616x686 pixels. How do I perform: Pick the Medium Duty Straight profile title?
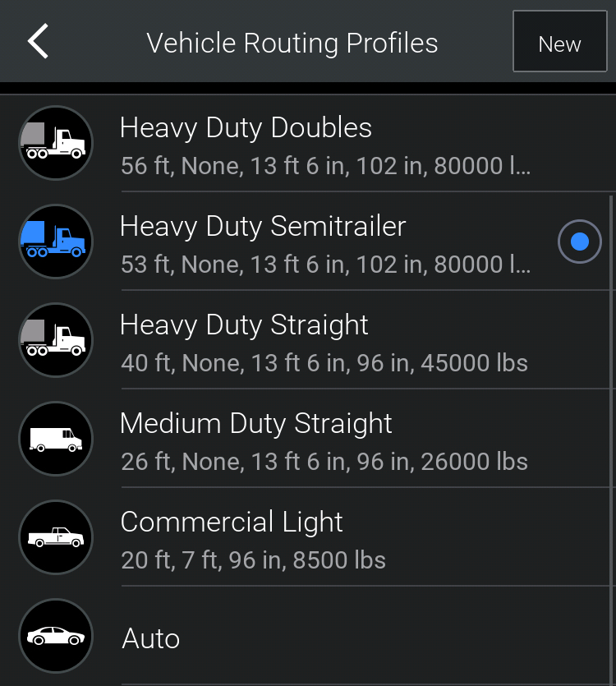click(x=256, y=424)
